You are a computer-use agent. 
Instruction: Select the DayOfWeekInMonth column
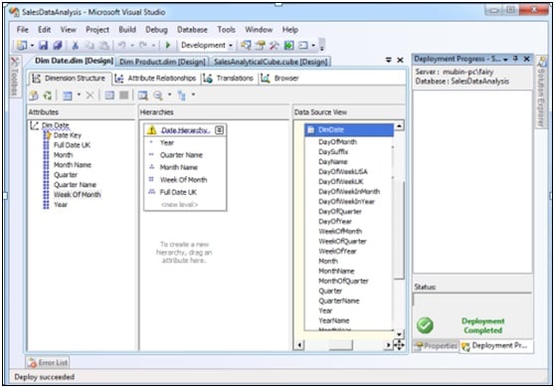(x=349, y=192)
